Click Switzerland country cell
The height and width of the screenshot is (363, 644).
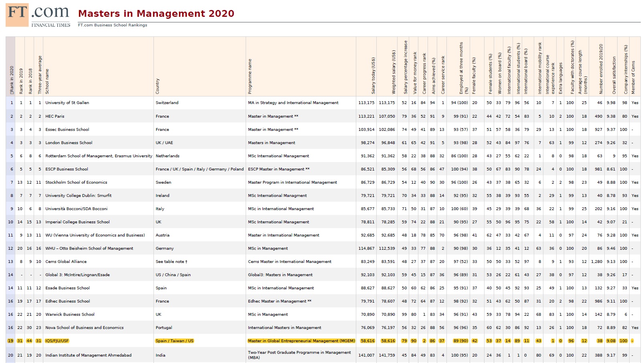click(167, 103)
